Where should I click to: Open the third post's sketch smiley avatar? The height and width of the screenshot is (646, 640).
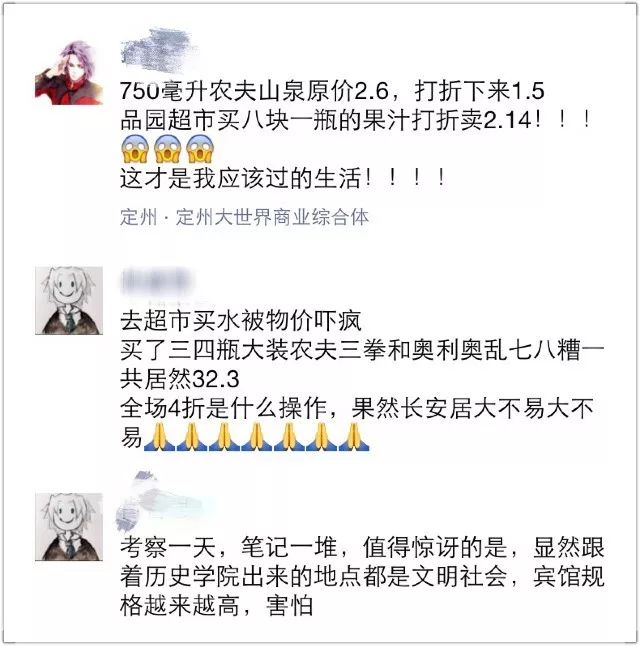coord(69,527)
